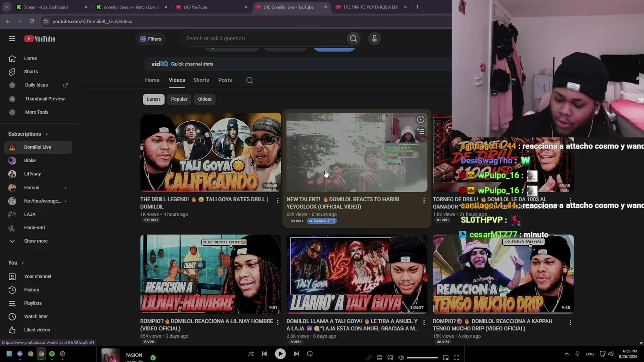Open HardenRd channel subscription
Viewport: 644px width, 362px height.
39,228
